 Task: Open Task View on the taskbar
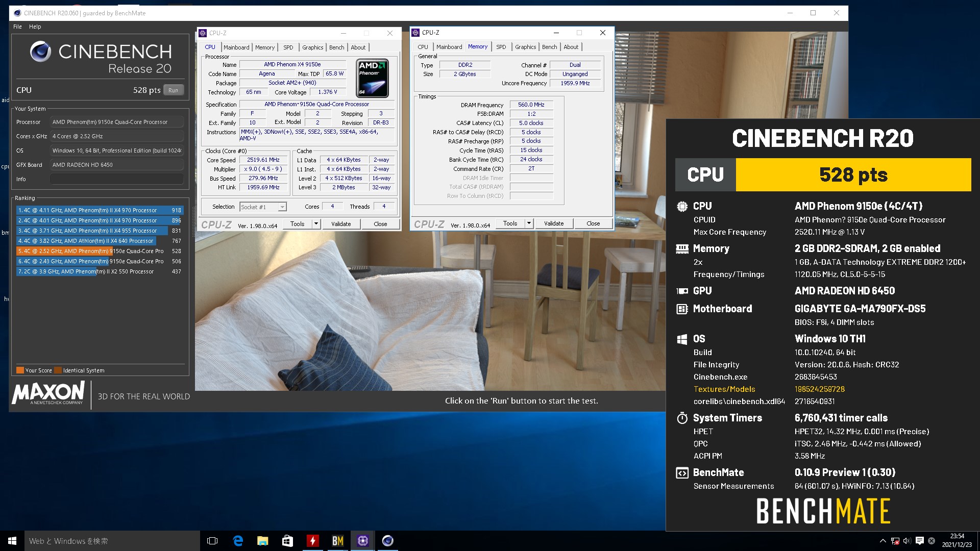click(212, 541)
